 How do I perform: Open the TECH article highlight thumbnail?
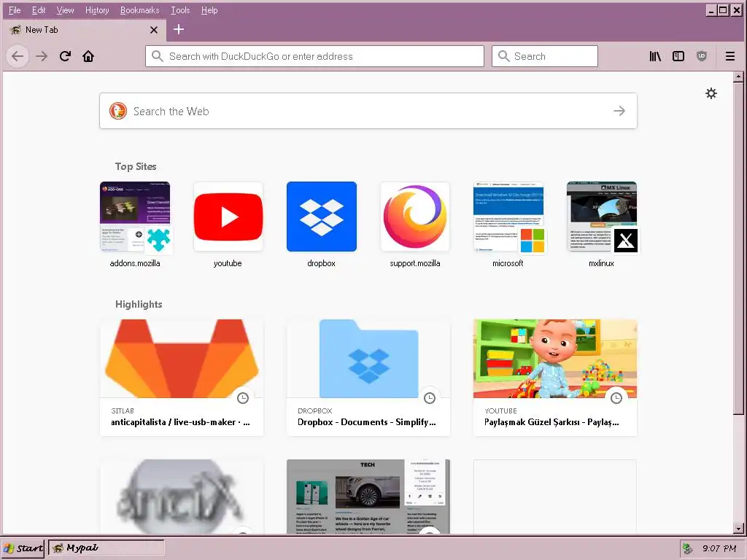(368, 497)
